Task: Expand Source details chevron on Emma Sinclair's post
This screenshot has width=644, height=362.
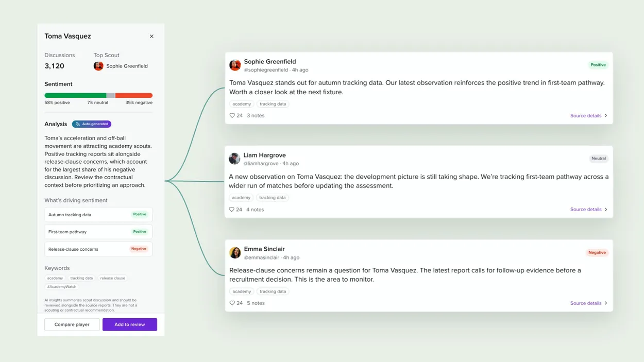Action: [x=606, y=303]
